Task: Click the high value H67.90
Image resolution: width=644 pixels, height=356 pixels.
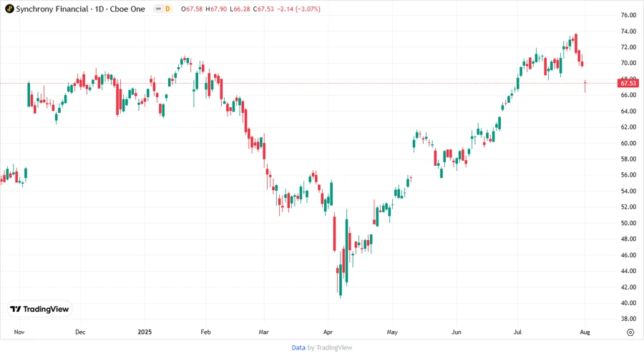Action: tap(216, 9)
